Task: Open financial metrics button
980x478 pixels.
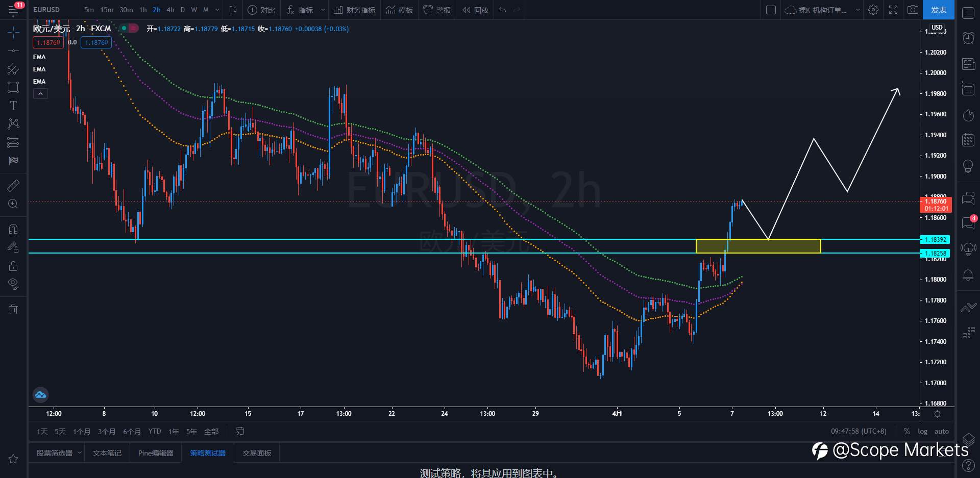Action: 354,10
